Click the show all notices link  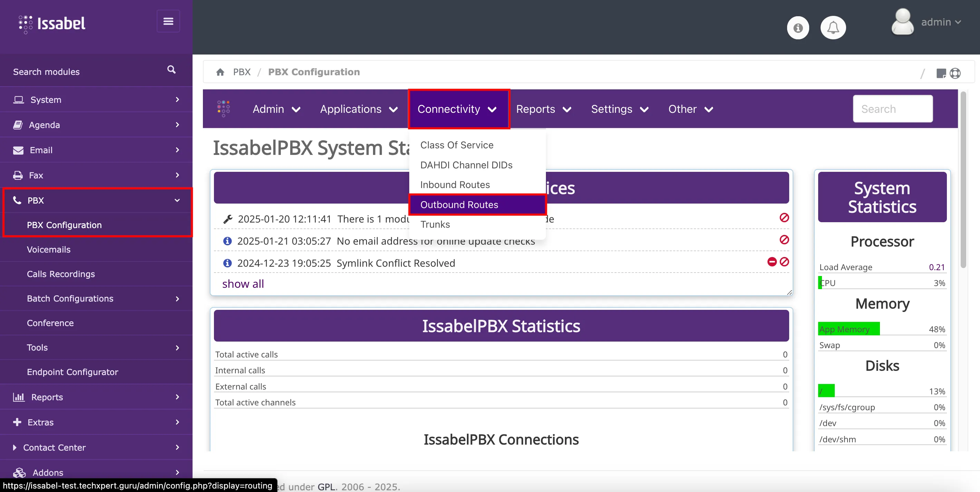point(243,284)
